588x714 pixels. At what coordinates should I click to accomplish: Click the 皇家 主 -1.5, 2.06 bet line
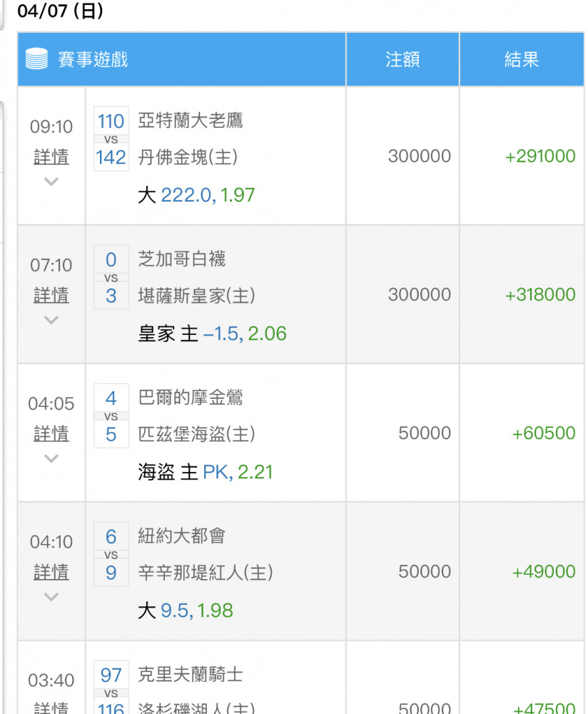click(212, 333)
